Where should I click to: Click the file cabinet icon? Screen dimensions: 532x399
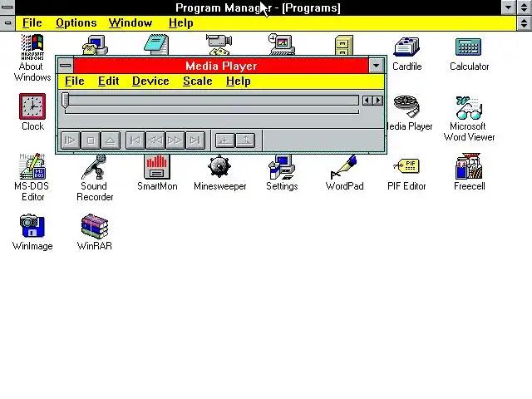point(343,45)
